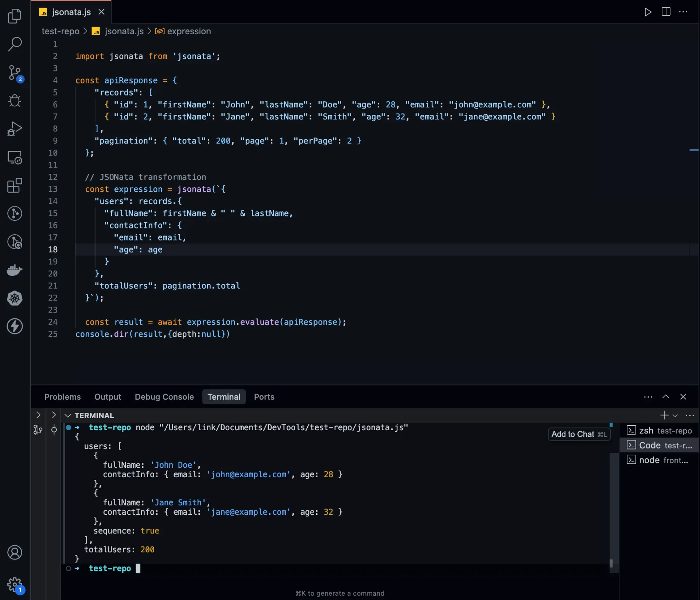This screenshot has height=600, width=700.
Task: Maximize the terminal panel
Action: point(665,397)
